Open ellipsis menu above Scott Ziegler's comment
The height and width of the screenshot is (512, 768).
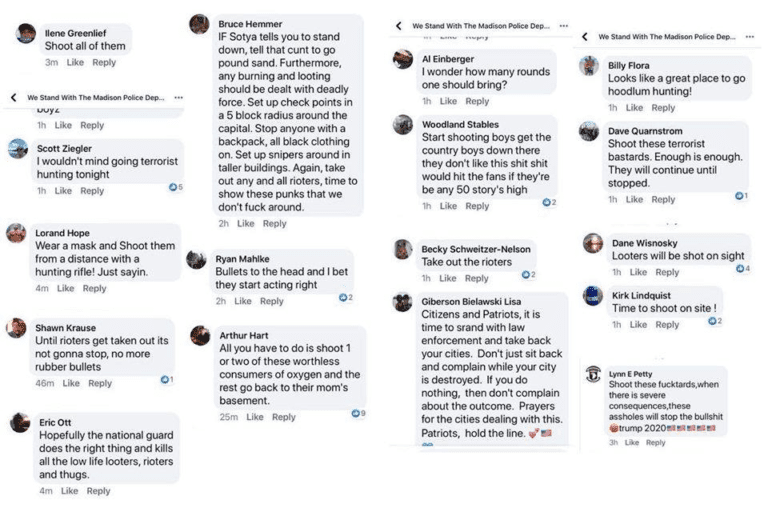(179, 98)
